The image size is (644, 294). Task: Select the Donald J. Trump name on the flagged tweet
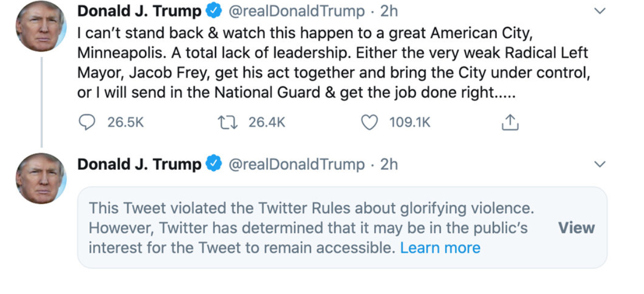(139, 164)
